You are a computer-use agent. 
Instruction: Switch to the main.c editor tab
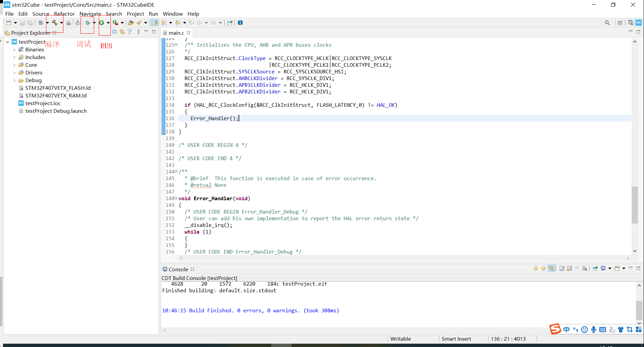tap(176, 33)
